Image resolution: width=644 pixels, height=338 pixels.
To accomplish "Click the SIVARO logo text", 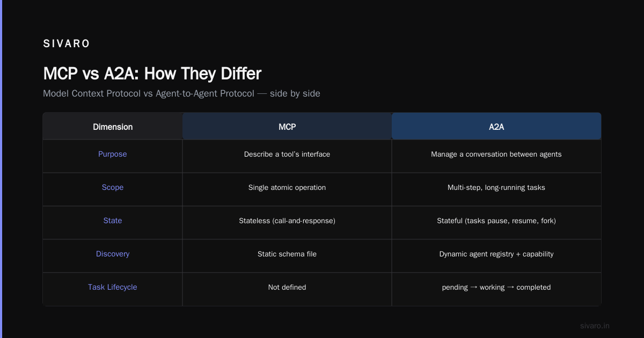I will click(x=67, y=44).
